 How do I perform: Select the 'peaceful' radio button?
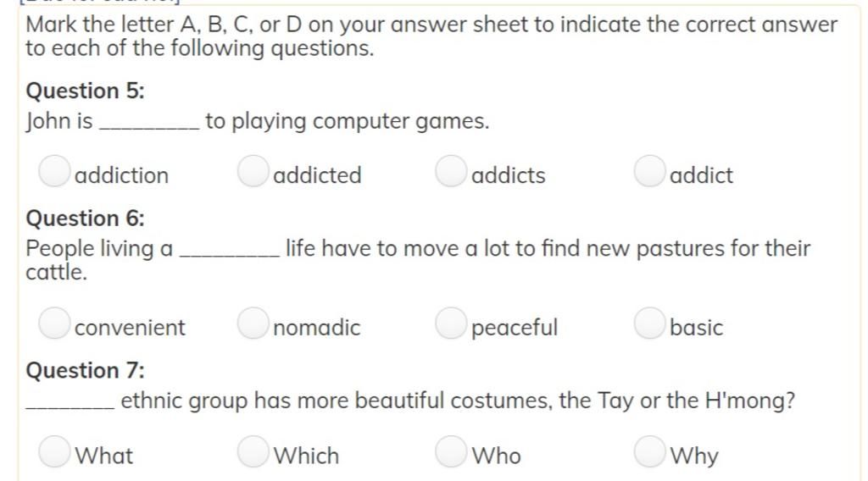(451, 323)
